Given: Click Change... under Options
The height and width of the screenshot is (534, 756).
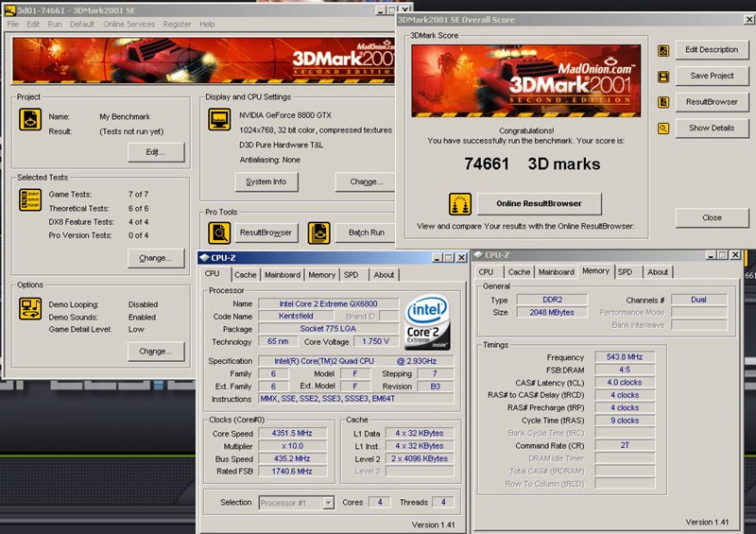Looking at the screenshot, I should point(156,352).
